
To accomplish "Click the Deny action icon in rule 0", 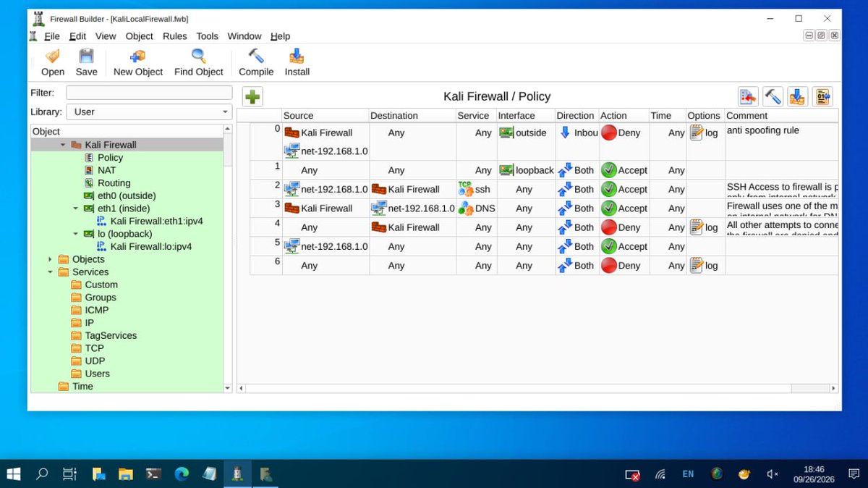I will pos(609,132).
